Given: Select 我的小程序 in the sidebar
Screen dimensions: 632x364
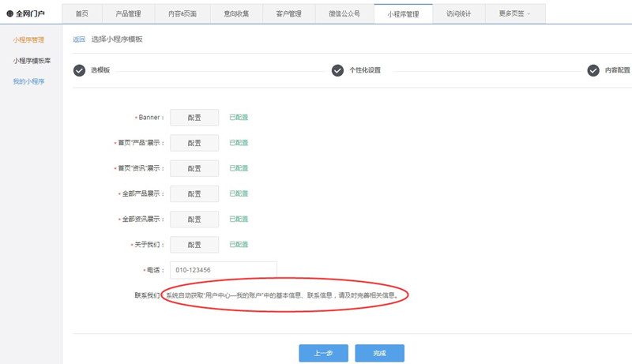Looking at the screenshot, I should click(28, 81).
